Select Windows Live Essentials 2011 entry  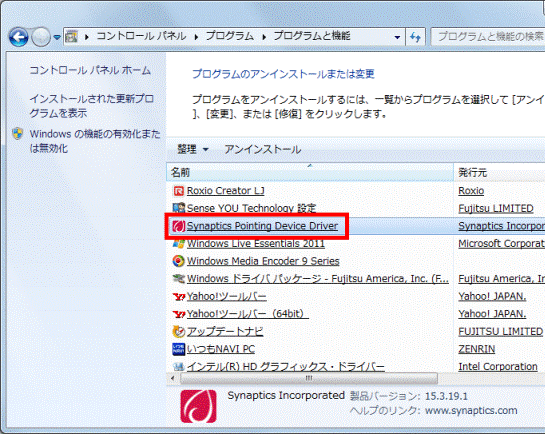coord(255,244)
